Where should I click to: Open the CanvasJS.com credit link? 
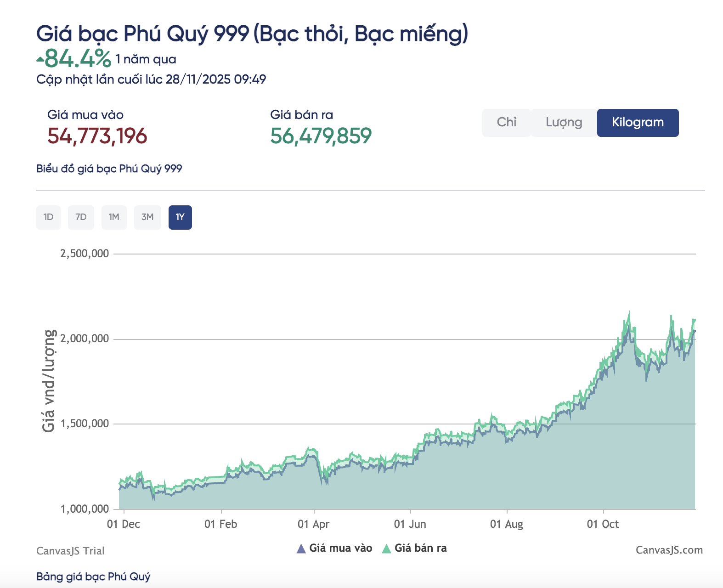tap(669, 550)
